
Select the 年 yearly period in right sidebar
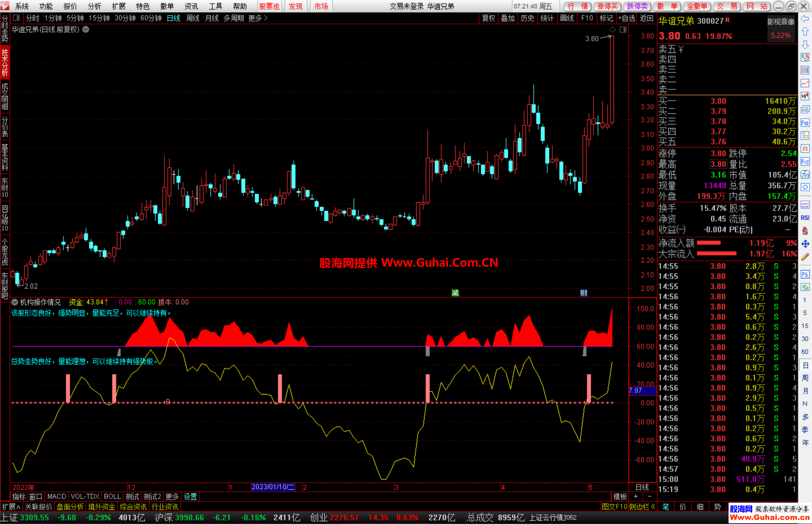pyautogui.click(x=805, y=443)
